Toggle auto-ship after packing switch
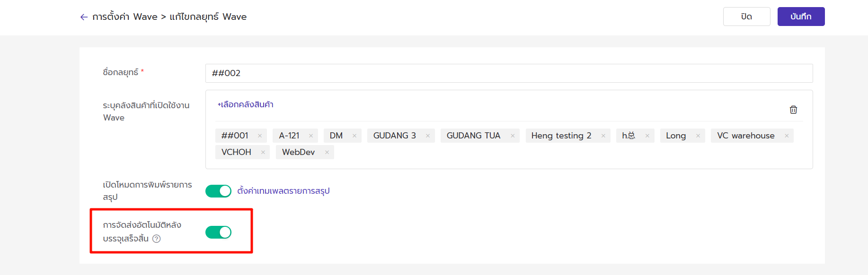868x275 pixels. [x=218, y=232]
